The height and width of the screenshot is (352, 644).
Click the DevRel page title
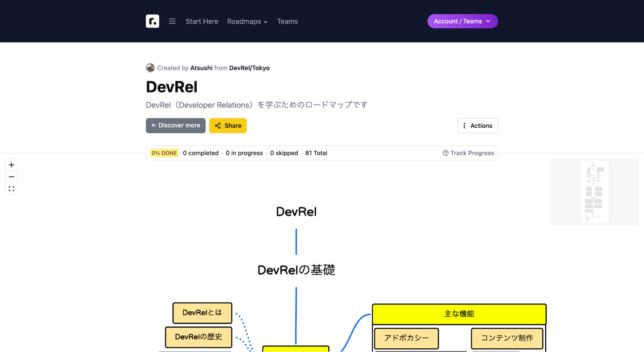pyautogui.click(x=172, y=87)
